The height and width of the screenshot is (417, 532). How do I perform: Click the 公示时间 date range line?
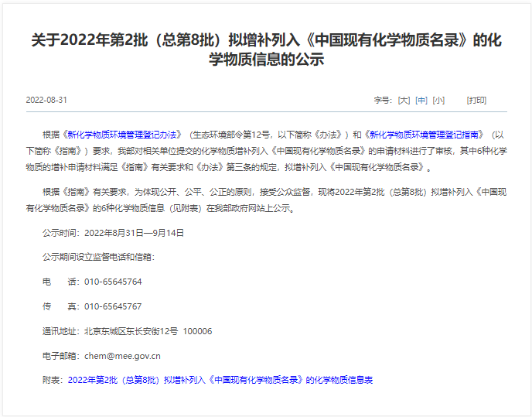tap(113, 232)
